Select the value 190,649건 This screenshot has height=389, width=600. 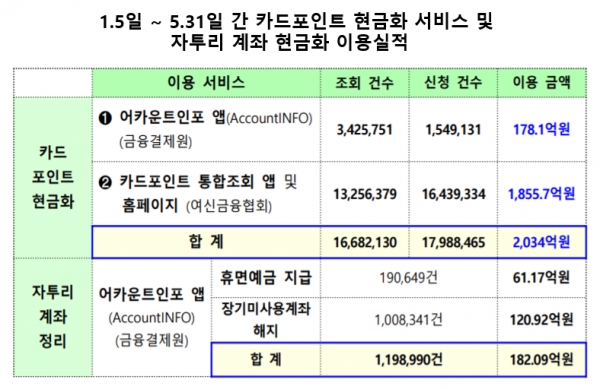tap(409, 278)
